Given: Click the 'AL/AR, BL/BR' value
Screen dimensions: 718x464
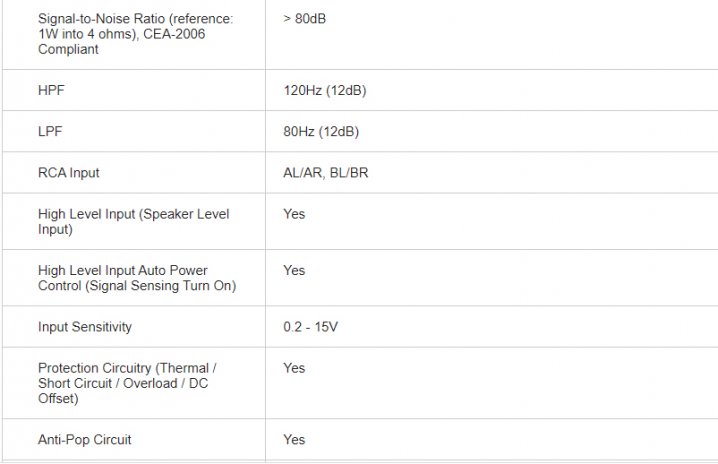Looking at the screenshot, I should (325, 173).
